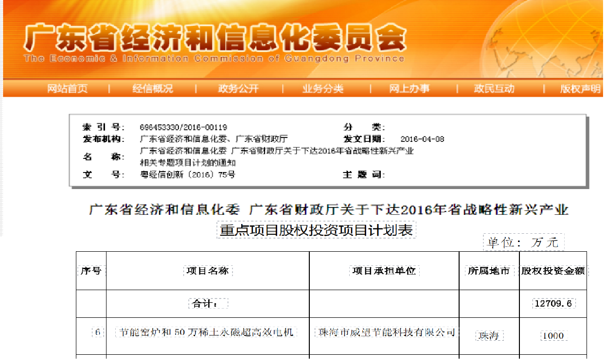Click the 珠海 city cell
Viewport: 605px width, 364px height.
(489, 336)
